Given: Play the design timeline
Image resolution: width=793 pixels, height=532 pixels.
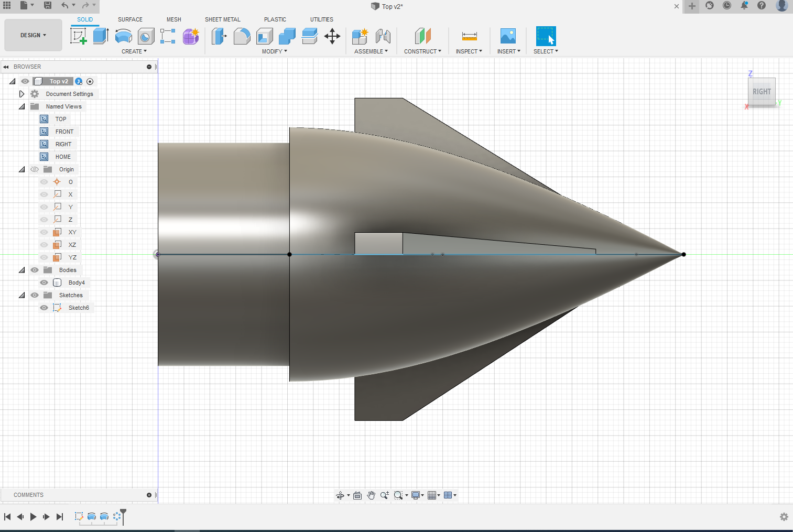Looking at the screenshot, I should (33, 517).
